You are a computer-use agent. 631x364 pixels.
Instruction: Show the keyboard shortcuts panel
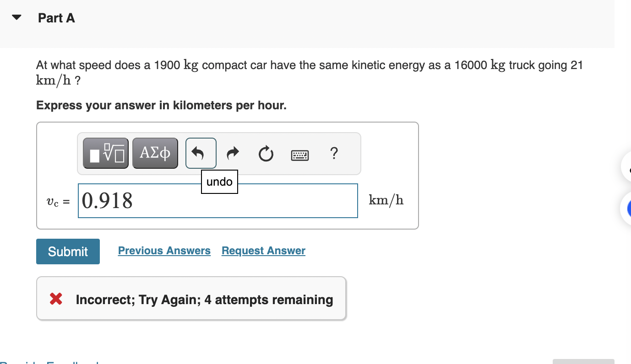click(300, 154)
